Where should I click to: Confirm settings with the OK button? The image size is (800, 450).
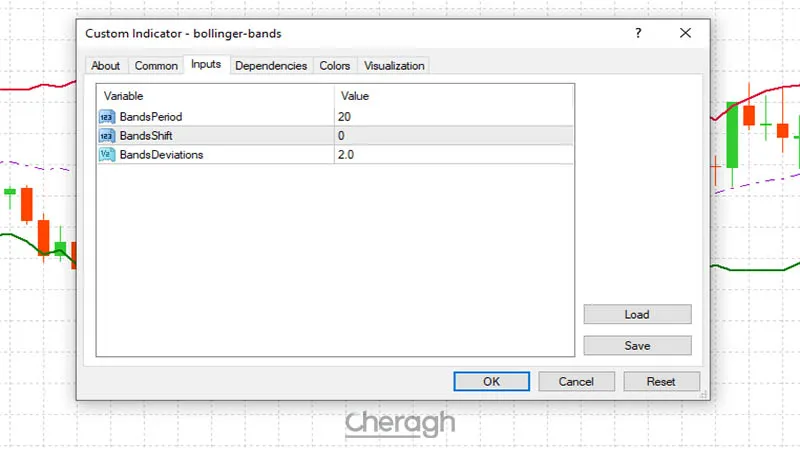click(x=491, y=381)
